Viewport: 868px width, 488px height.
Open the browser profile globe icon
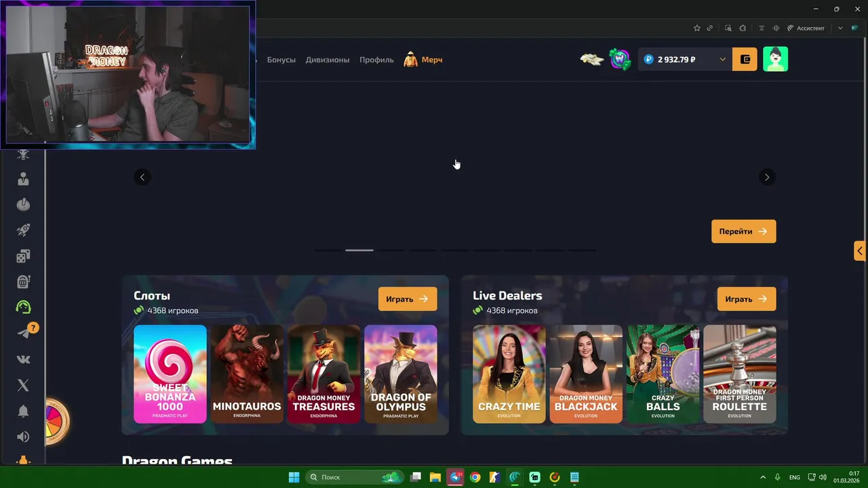click(x=855, y=28)
